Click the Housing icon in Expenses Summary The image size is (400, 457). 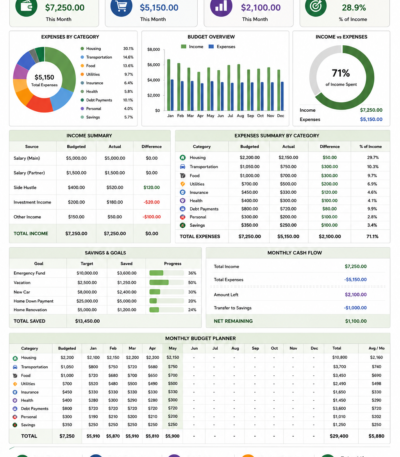click(183, 158)
